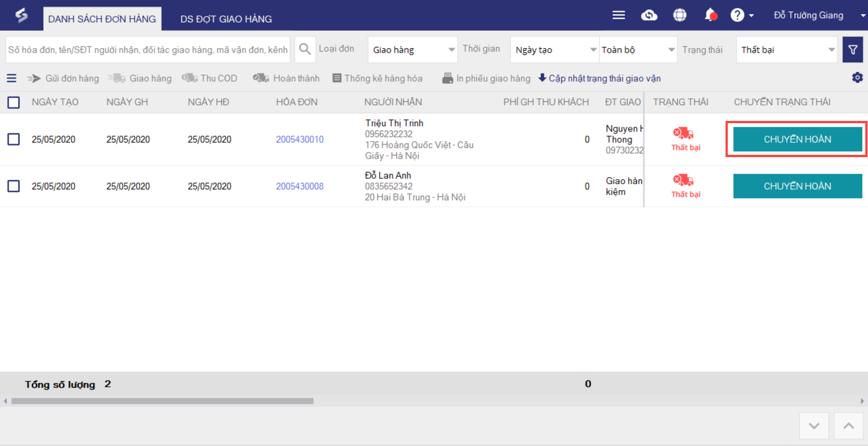Open invoice link 2005430008

(300, 186)
